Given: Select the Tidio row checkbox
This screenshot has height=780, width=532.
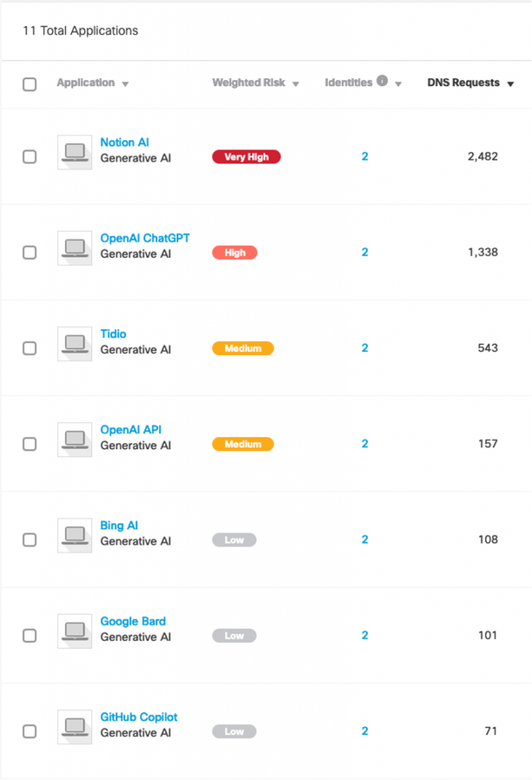Looking at the screenshot, I should [x=30, y=348].
